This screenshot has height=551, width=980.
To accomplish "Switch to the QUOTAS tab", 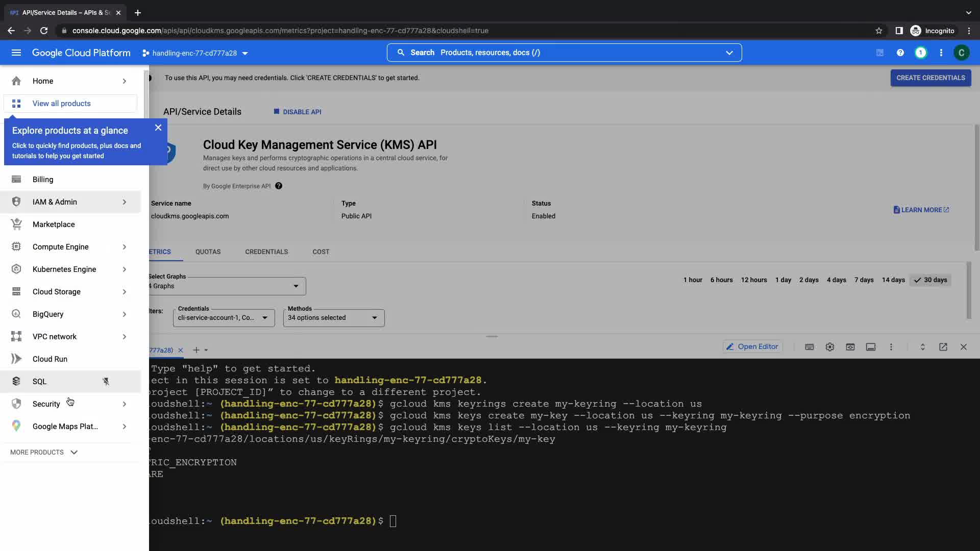I will (x=208, y=252).
